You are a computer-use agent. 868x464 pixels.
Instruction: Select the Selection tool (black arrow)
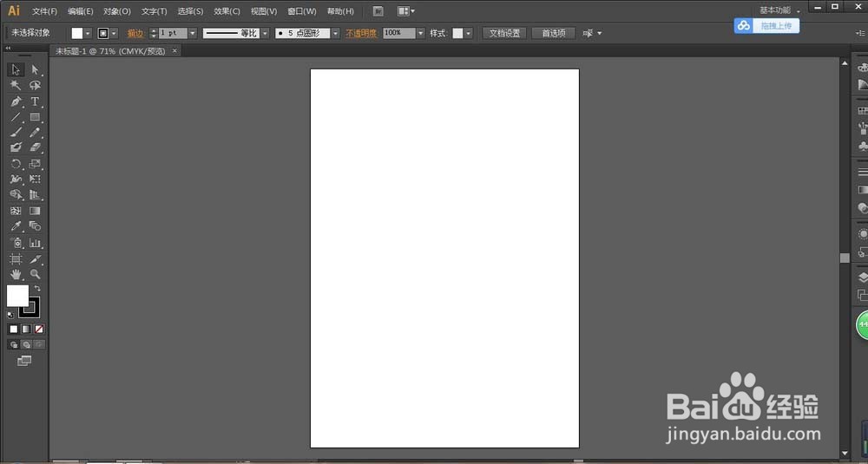point(16,69)
